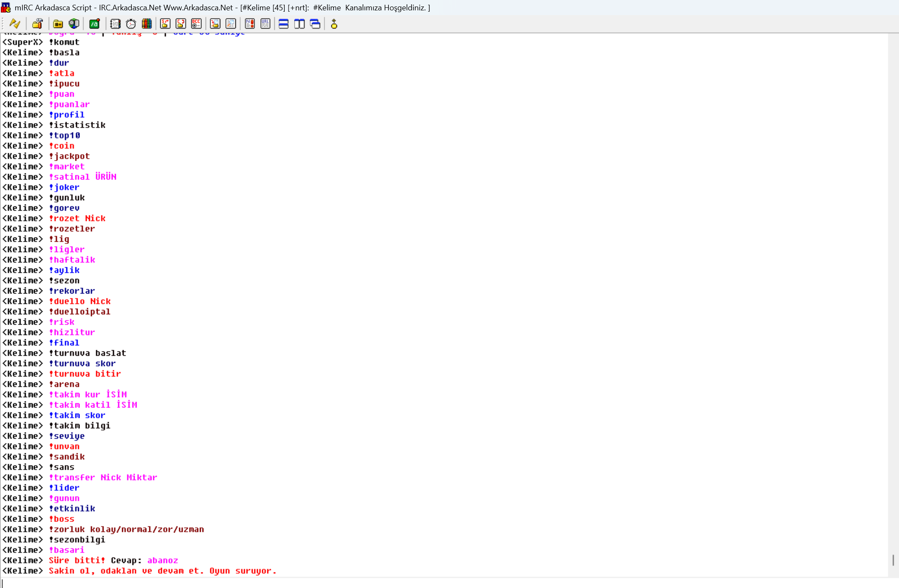Click the '!top10' command text

(64, 136)
